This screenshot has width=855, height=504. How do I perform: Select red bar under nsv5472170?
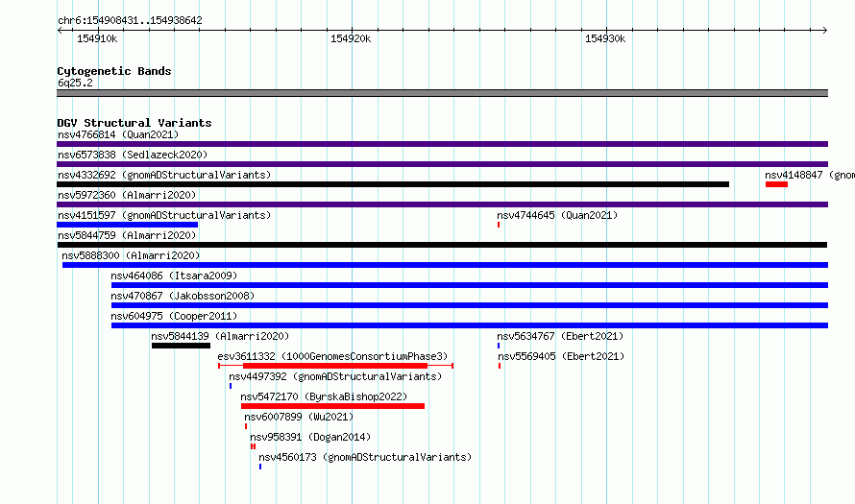tap(332, 406)
